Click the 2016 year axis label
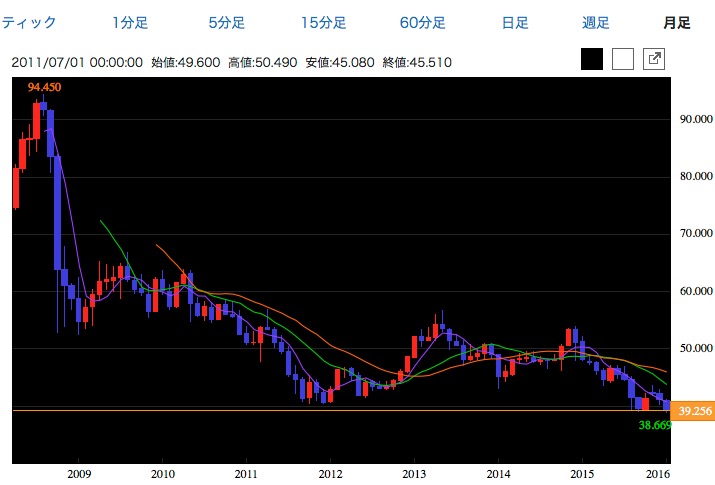The image size is (715, 485). tap(658, 475)
